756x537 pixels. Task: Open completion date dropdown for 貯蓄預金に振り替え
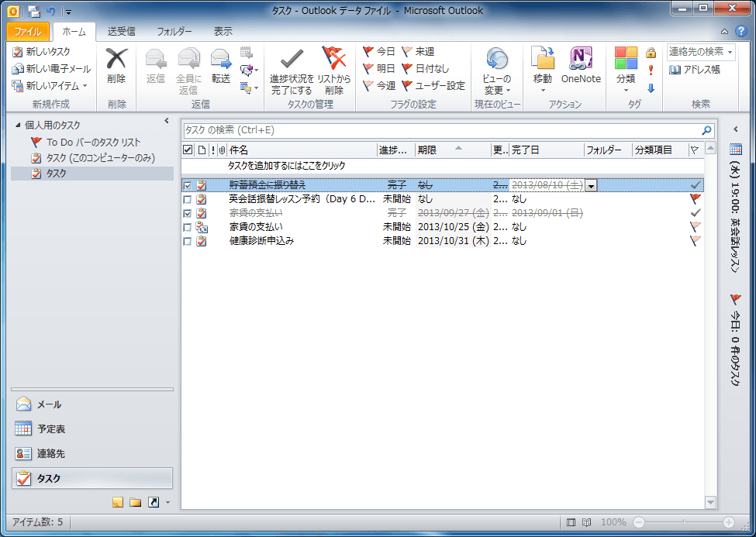[x=591, y=185]
